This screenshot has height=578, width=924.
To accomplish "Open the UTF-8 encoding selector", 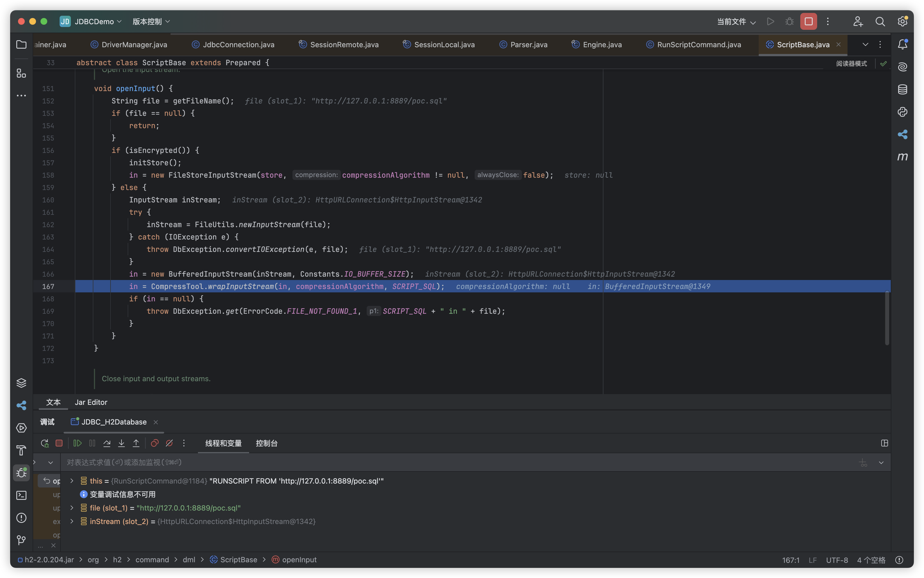I will coord(837,560).
